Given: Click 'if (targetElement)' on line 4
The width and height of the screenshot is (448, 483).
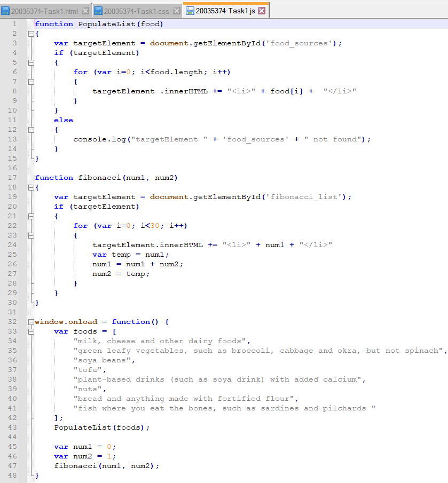Looking at the screenshot, I should (97, 53).
